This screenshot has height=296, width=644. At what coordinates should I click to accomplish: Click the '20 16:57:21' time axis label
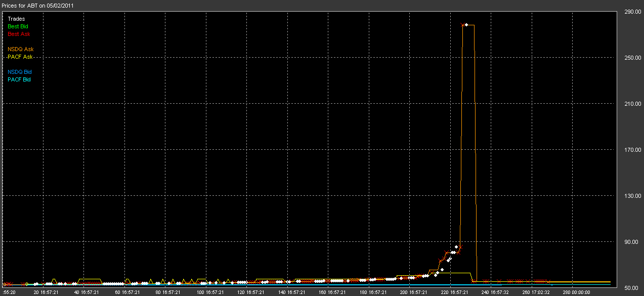click(x=46, y=292)
